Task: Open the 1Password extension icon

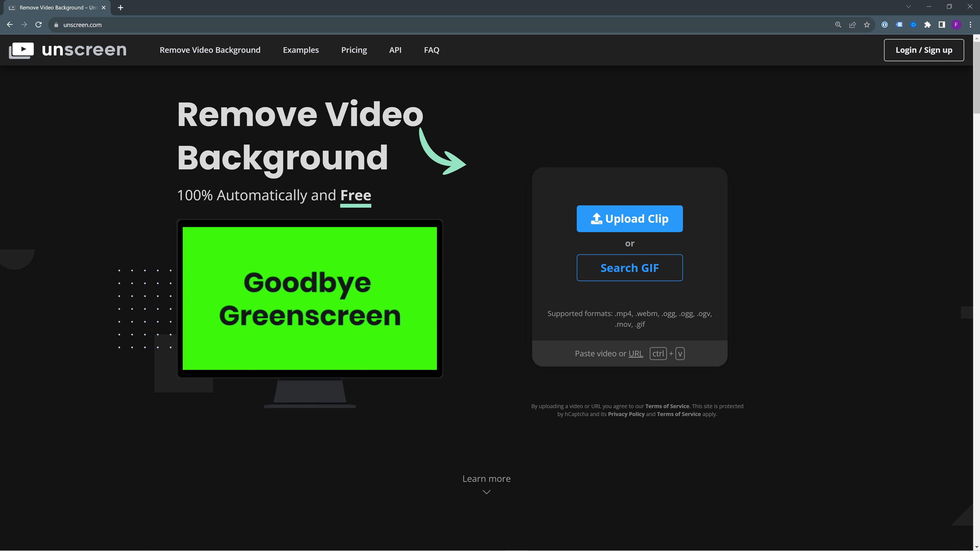Action: (x=885, y=24)
